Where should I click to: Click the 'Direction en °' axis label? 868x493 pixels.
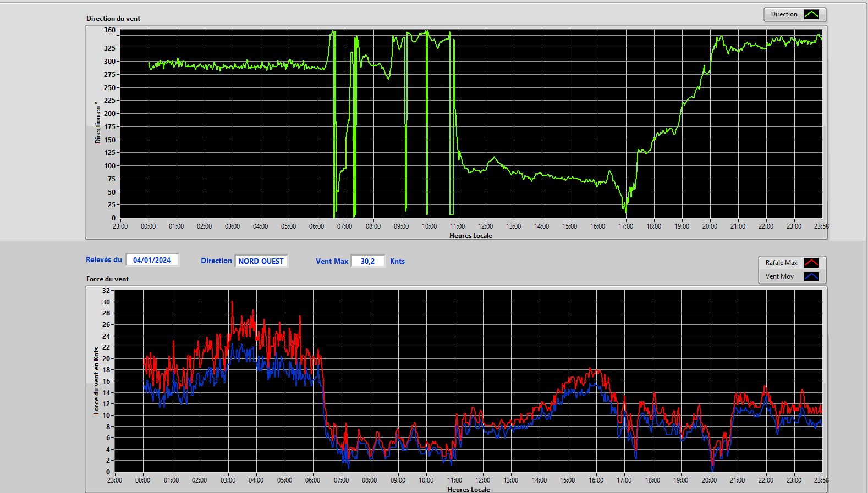[97, 123]
